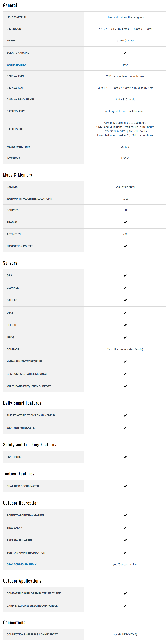This screenshot has height=644, width=167.
Task: Click the Solar Charging checkmark icon
Action: click(125, 53)
